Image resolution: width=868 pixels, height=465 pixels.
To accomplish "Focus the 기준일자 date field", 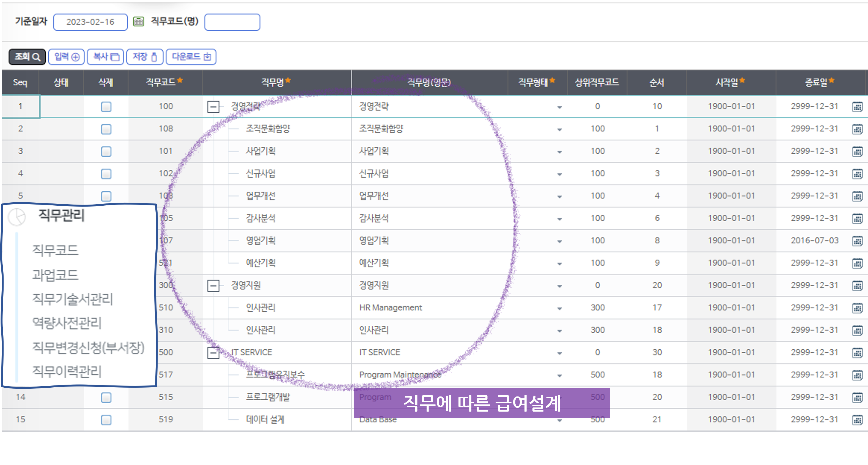I will [x=90, y=22].
